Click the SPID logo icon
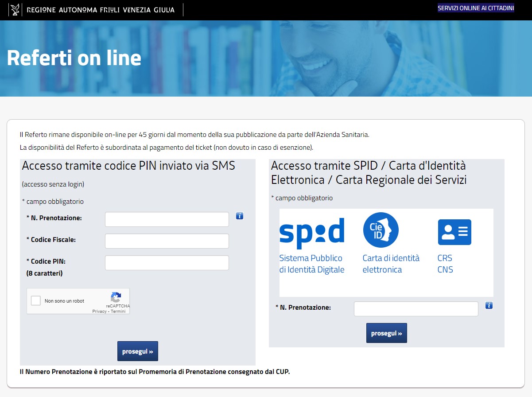Screen dimensions: 532x397 coord(311,233)
